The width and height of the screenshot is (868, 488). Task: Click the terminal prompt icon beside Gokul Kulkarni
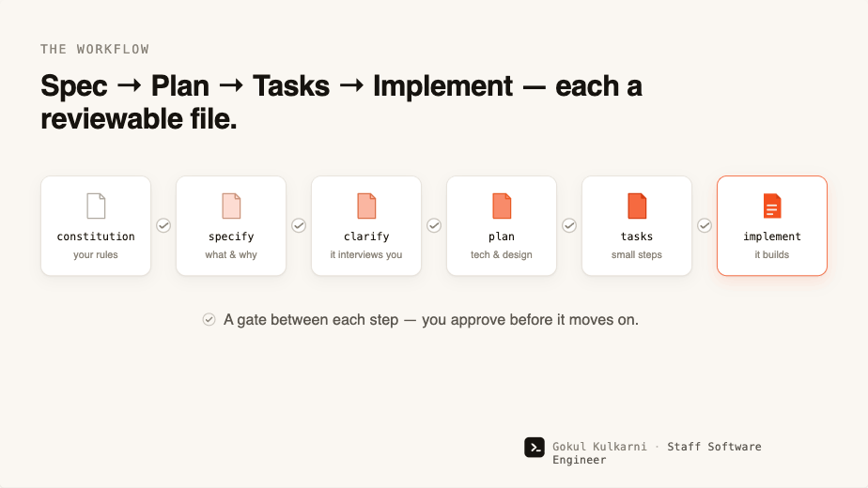[535, 448]
